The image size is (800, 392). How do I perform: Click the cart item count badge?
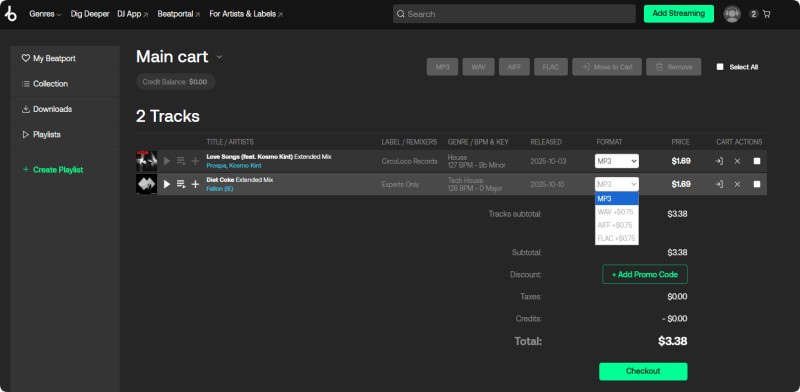pyautogui.click(x=754, y=14)
